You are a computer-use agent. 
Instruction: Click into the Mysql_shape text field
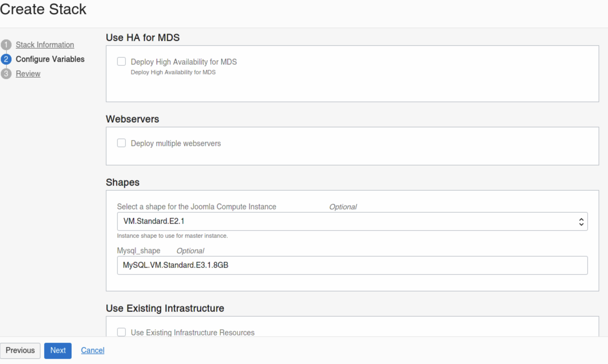point(352,265)
